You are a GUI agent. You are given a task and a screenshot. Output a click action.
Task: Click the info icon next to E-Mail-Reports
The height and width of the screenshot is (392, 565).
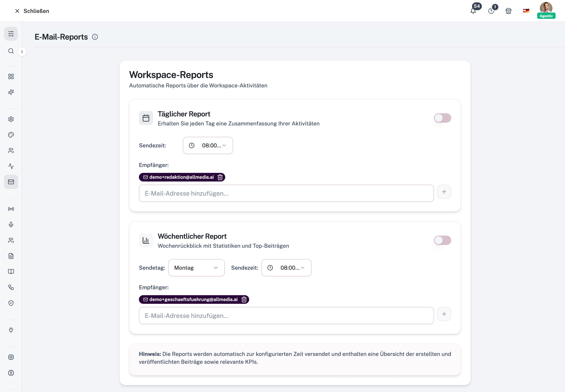coord(95,37)
